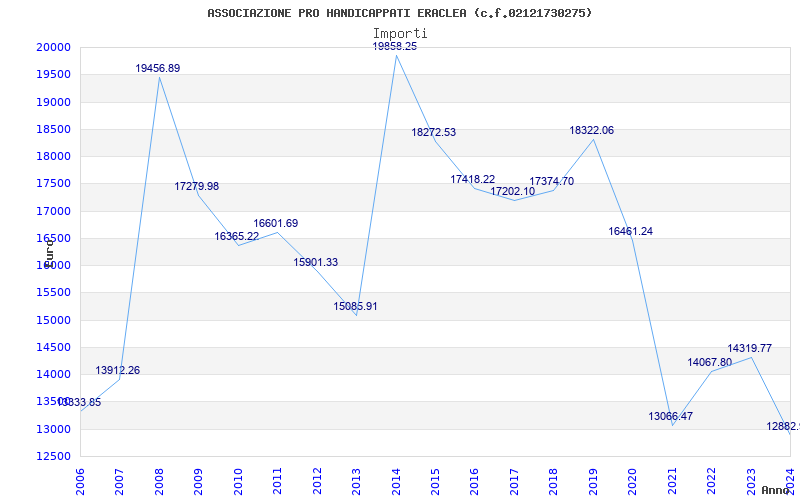
Task: Click y-axis value 13000
Action: click(x=53, y=429)
